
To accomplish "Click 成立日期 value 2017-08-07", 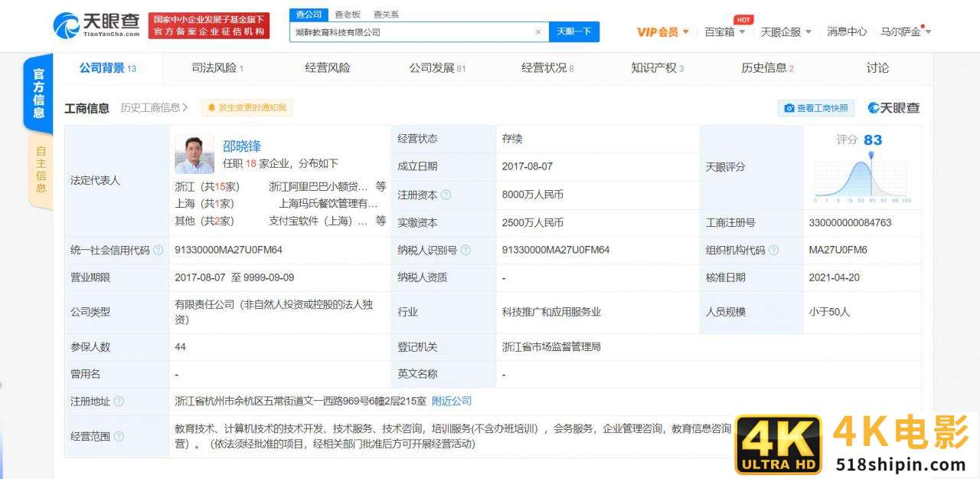I will [x=528, y=166].
